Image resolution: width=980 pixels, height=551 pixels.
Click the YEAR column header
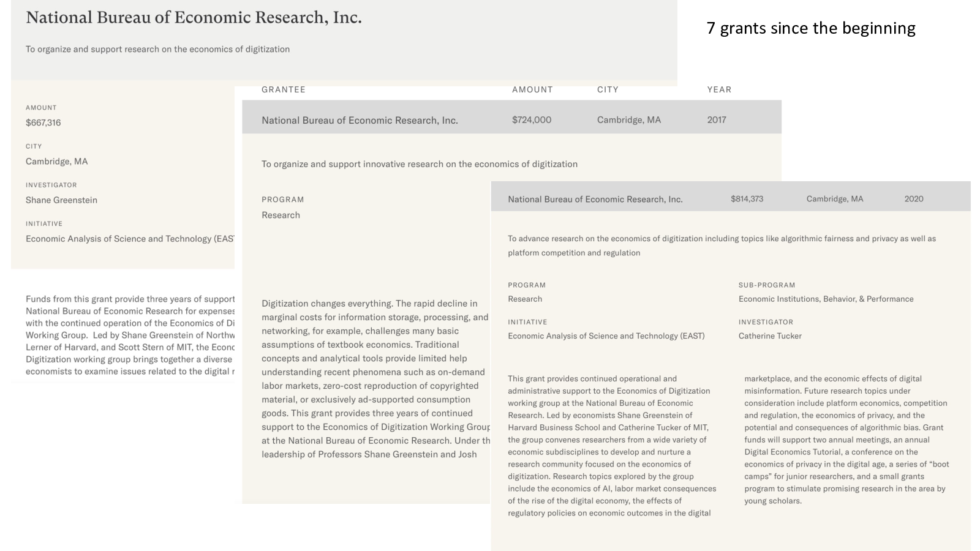719,89
